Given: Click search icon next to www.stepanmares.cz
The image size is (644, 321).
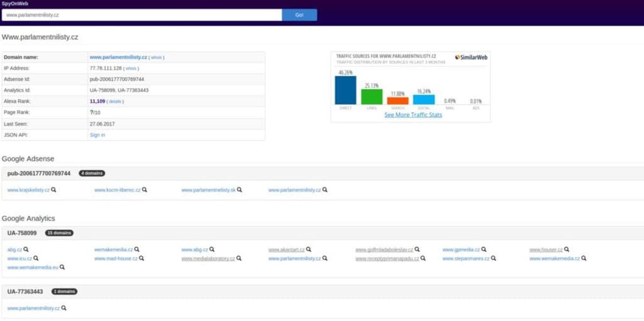Looking at the screenshot, I should (494, 258).
